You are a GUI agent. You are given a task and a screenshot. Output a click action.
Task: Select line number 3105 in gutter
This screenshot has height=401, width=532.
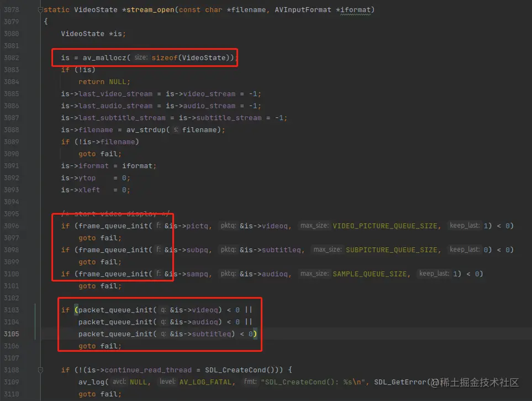click(12, 334)
